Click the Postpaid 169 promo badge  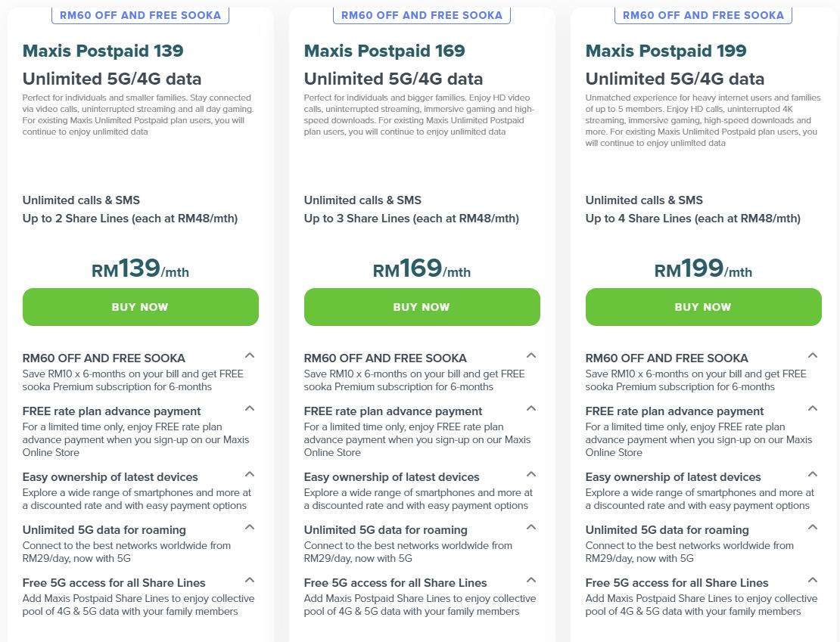pyautogui.click(x=422, y=14)
